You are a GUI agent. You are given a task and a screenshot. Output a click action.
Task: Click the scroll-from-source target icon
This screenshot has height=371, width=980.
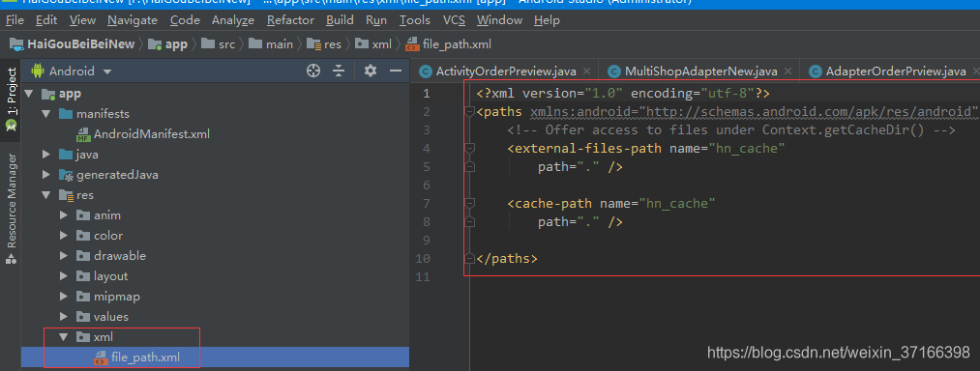(x=313, y=71)
